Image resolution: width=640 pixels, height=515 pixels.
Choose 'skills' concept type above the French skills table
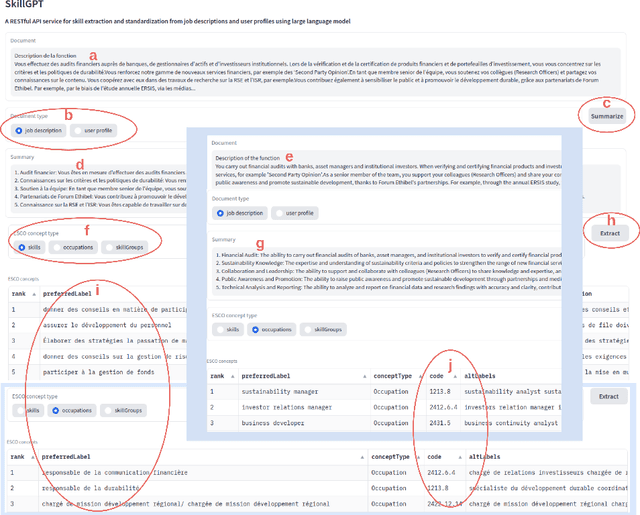(29, 247)
